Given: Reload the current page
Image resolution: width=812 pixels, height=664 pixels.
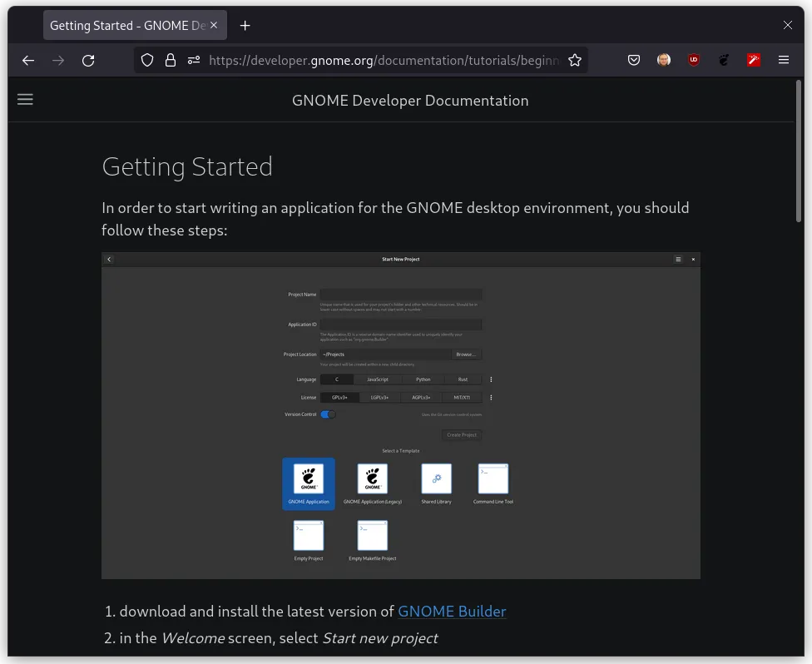Looking at the screenshot, I should click(x=88, y=60).
